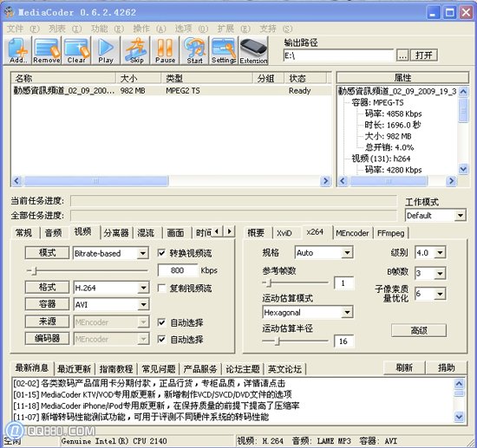The width and height of the screenshot is (477, 448).
Task: Switch to the FFmpeg tab
Action: pos(390,233)
